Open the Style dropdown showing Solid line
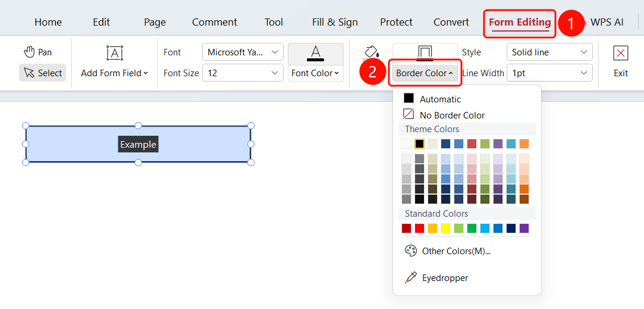 coord(549,52)
